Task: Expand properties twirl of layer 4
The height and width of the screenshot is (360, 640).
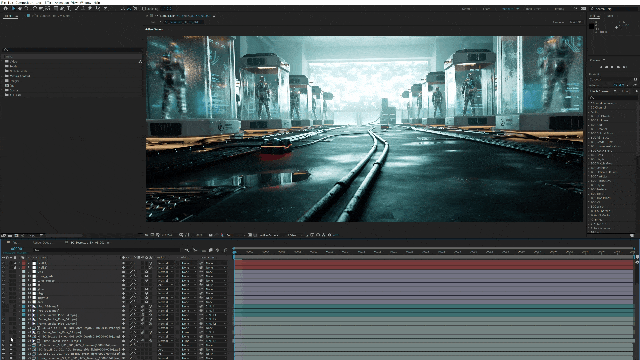Action: pos(19,276)
